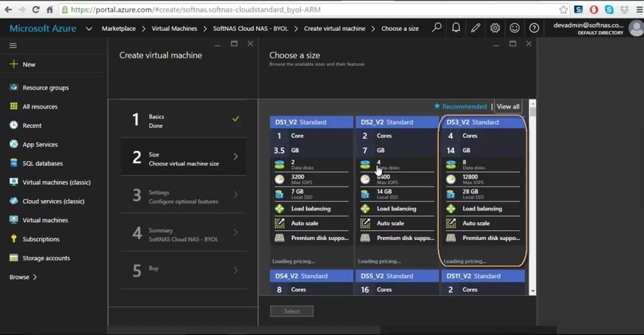Go to Marketplace breadcrumb
This screenshot has height=335, width=644.
pyautogui.click(x=118, y=28)
